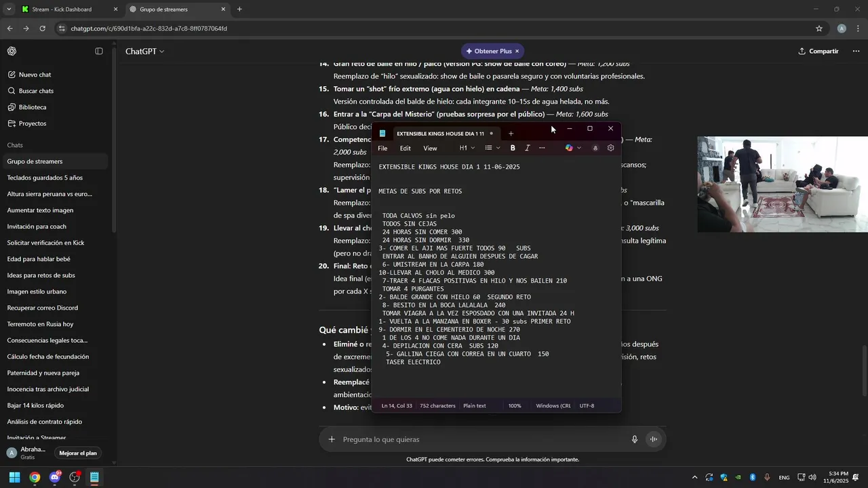Click the chatgpt.com address bar
This screenshot has width=868, height=488.
434,28
